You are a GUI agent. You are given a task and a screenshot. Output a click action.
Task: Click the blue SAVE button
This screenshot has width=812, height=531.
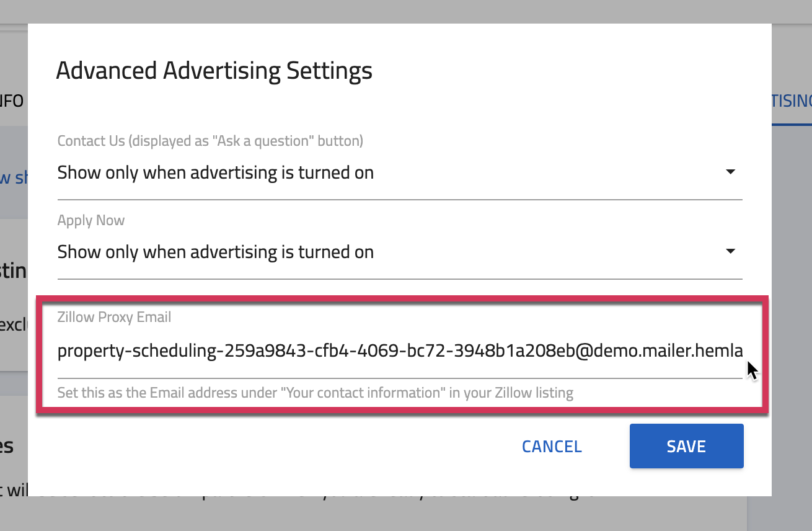[x=686, y=447]
